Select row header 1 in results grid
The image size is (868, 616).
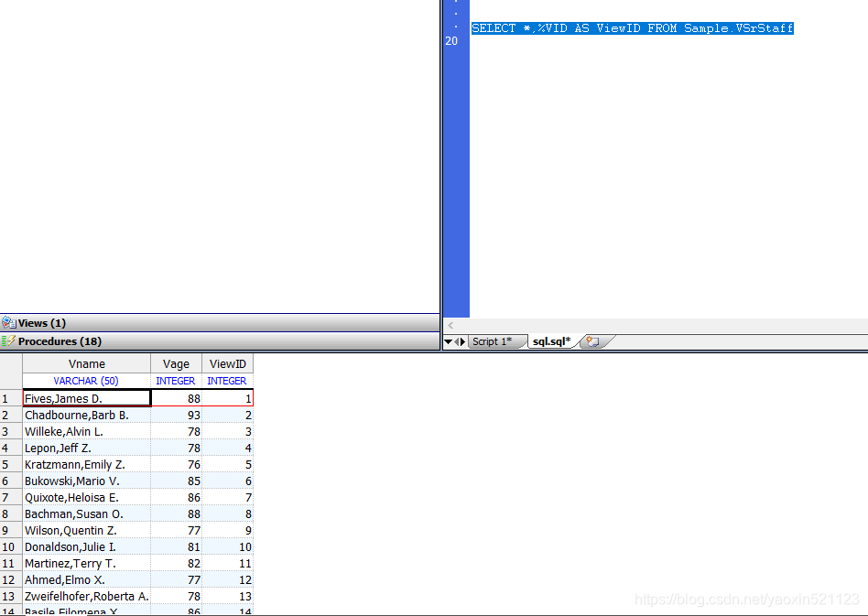[x=11, y=398]
